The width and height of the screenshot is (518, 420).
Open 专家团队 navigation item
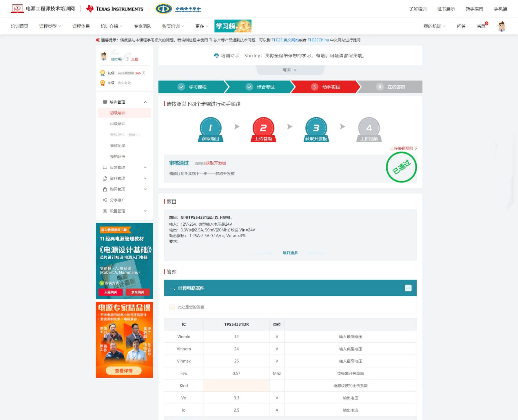pos(142,26)
